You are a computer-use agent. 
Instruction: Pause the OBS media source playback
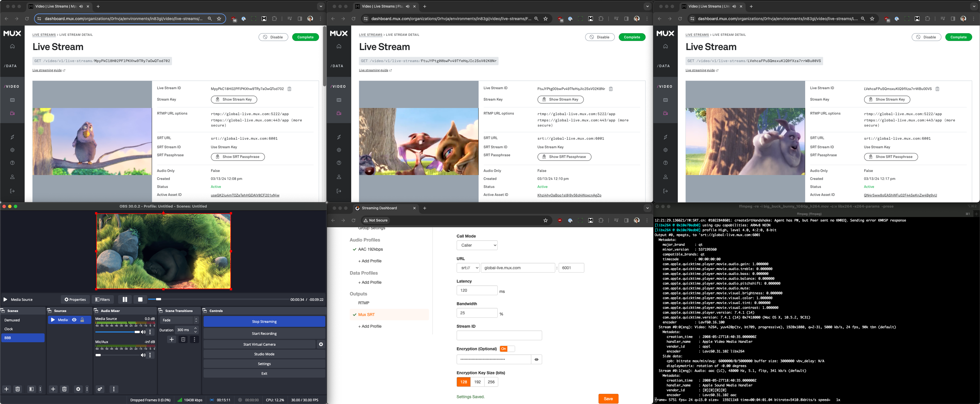tap(125, 299)
